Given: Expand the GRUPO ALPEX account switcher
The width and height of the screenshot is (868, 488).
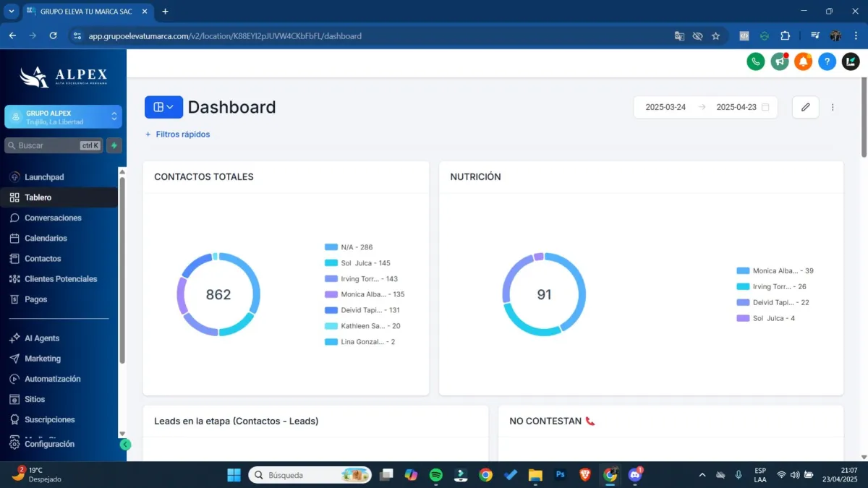Looking at the screenshot, I should click(x=63, y=116).
